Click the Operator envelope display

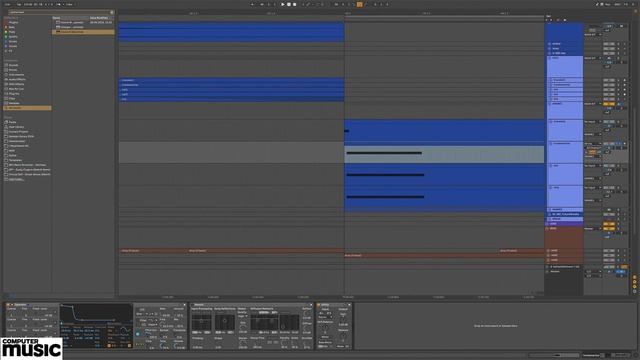pyautogui.click(x=96, y=313)
